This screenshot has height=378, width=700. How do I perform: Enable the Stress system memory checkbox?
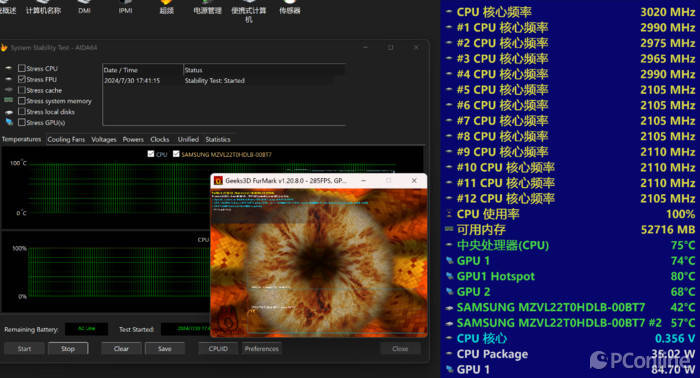tap(21, 101)
